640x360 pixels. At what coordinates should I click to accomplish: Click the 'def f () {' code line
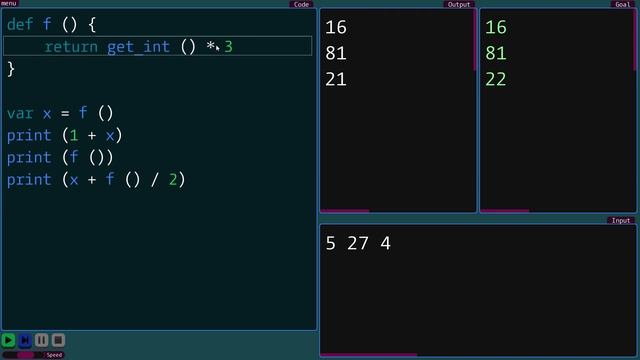[x=51, y=25]
